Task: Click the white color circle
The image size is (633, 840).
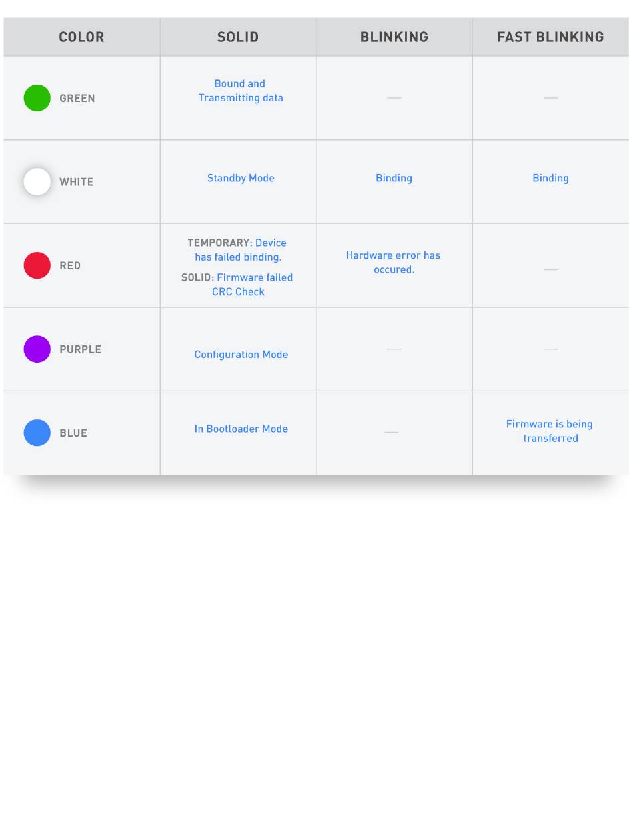Action: coord(37,181)
